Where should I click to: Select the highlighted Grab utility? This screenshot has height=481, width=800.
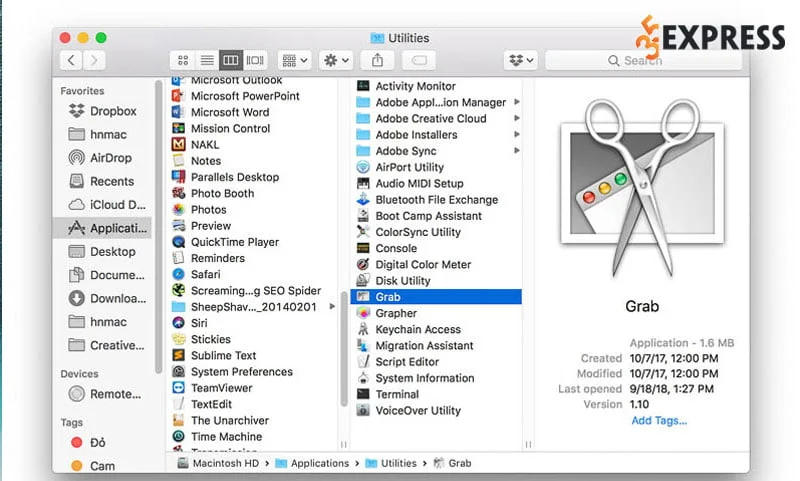click(436, 297)
